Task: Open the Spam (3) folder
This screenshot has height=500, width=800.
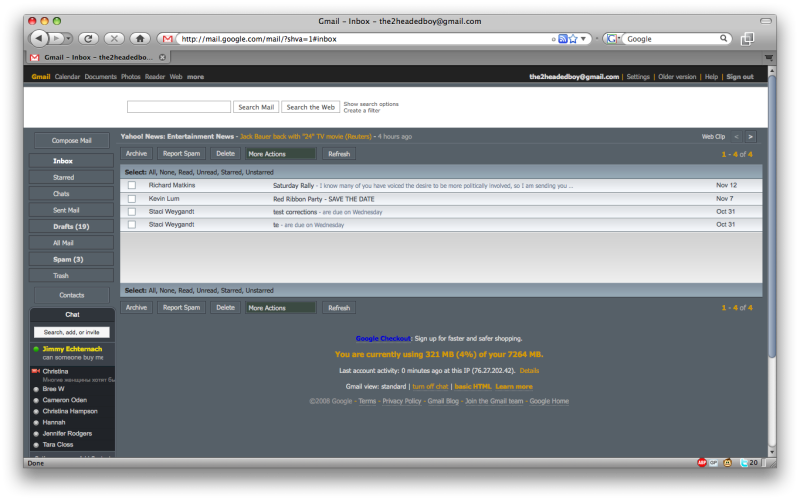Action: coord(71,259)
